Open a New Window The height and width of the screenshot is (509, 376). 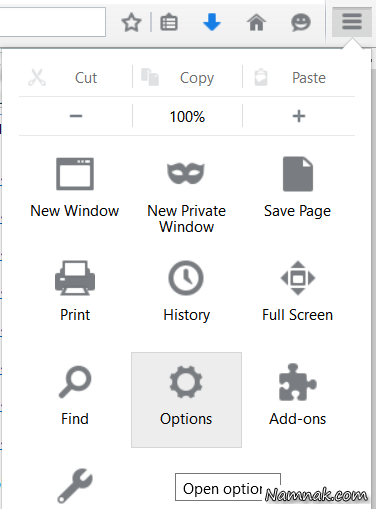[75, 188]
